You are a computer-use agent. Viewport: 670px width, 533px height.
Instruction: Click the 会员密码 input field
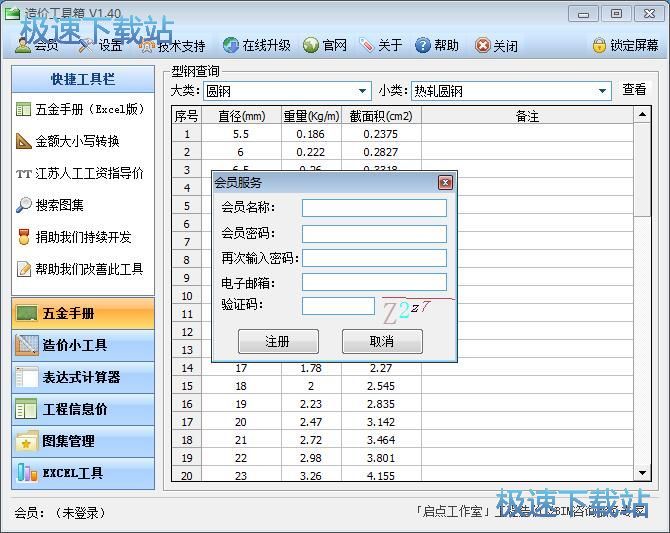[374, 233]
